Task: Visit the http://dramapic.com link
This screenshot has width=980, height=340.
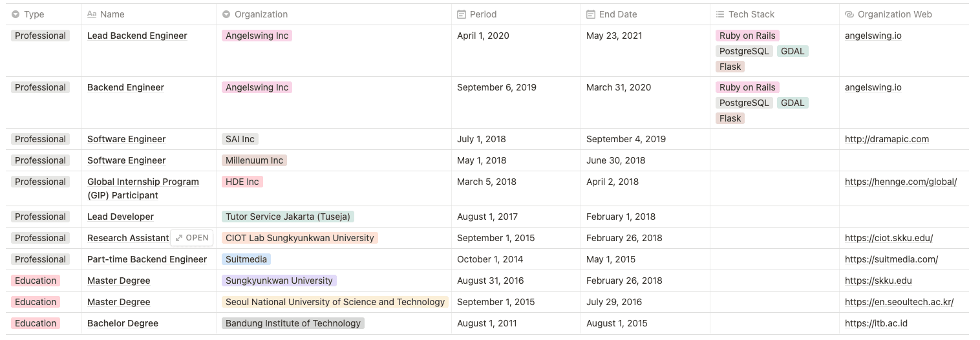Action: coord(886,139)
